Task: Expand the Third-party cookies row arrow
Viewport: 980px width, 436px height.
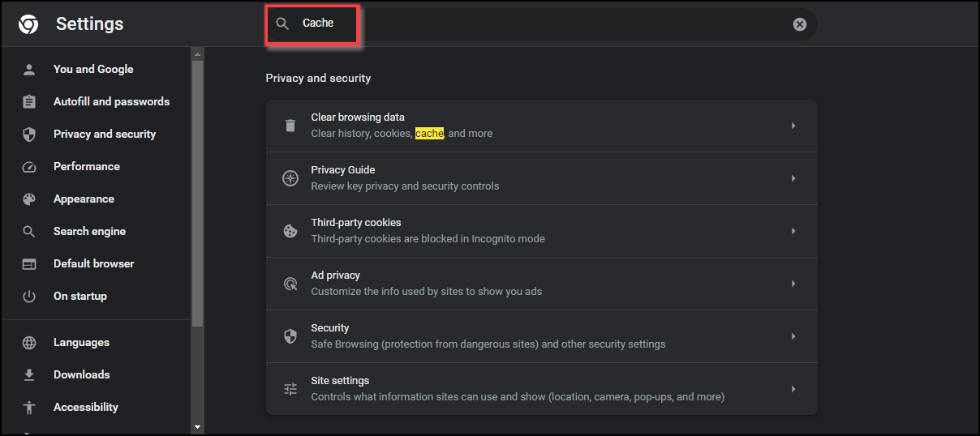Action: pyautogui.click(x=793, y=231)
